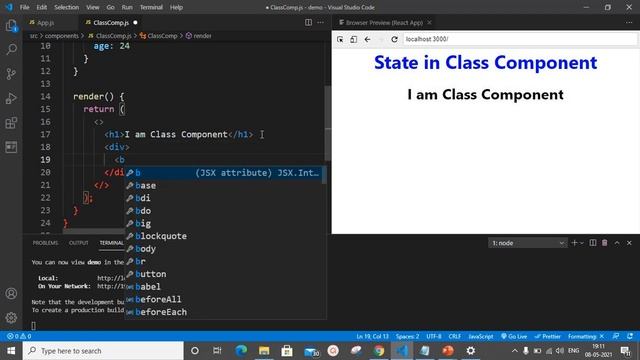640x360 pixels.
Task: Open Google Chrome from the taskbar
Action: 379,351
